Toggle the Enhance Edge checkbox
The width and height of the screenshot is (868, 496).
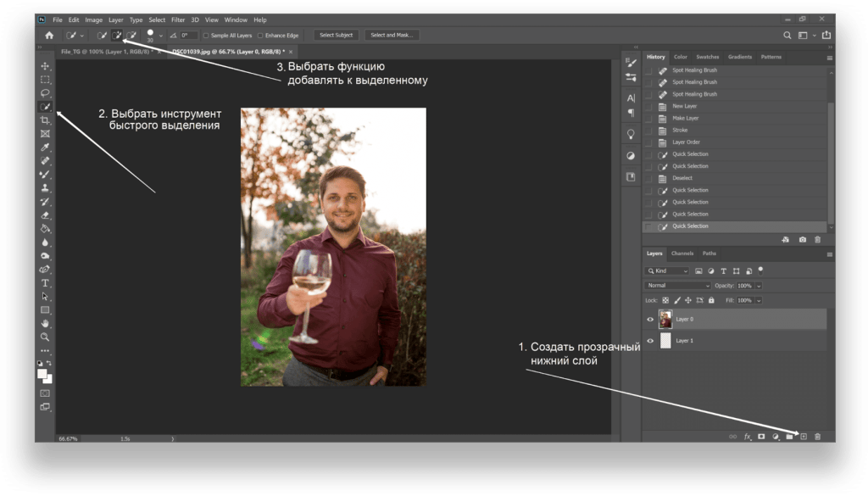[x=261, y=36]
